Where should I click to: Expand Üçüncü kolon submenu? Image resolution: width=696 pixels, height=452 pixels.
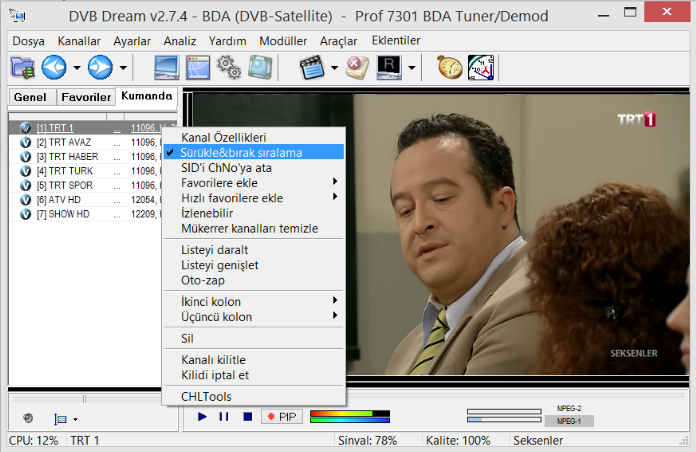(x=254, y=317)
